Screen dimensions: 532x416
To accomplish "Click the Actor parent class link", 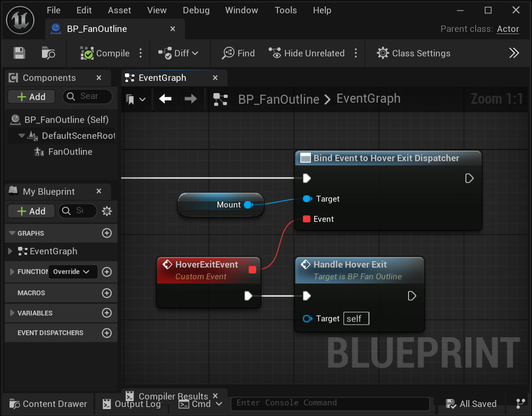I will [508, 29].
